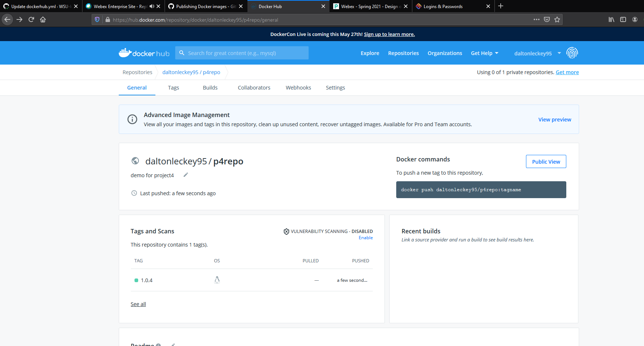This screenshot has width=644, height=346.
Task: Click the search magnifier icon
Action: pyautogui.click(x=181, y=53)
